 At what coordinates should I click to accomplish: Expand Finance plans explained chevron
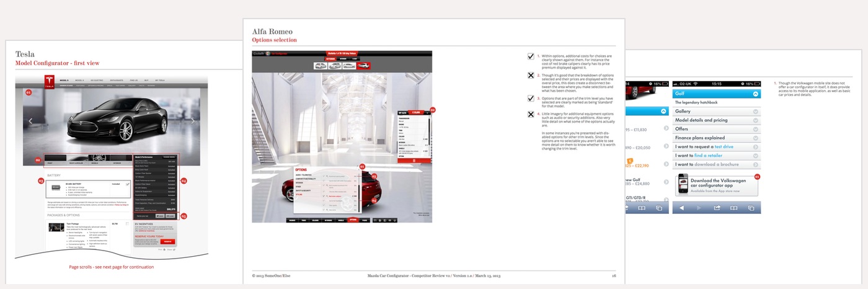click(x=755, y=138)
